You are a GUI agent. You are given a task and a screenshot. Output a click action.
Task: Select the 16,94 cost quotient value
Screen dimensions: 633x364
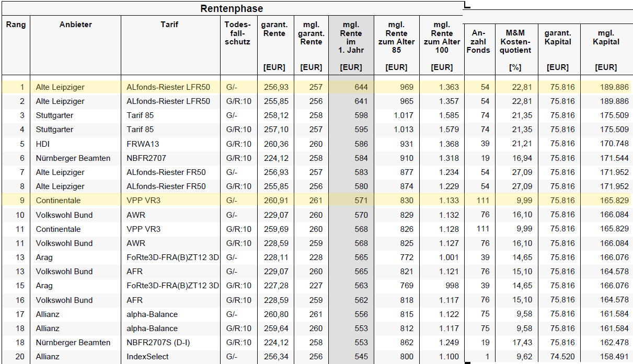[x=522, y=158]
